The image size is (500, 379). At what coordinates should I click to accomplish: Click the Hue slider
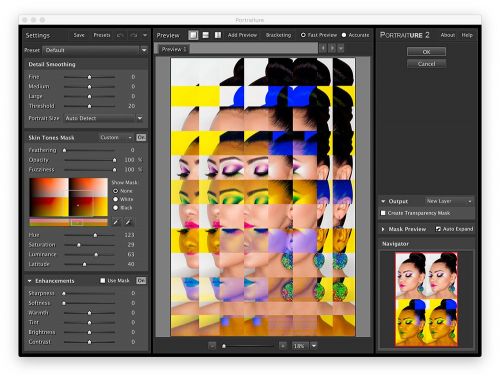pos(89,235)
